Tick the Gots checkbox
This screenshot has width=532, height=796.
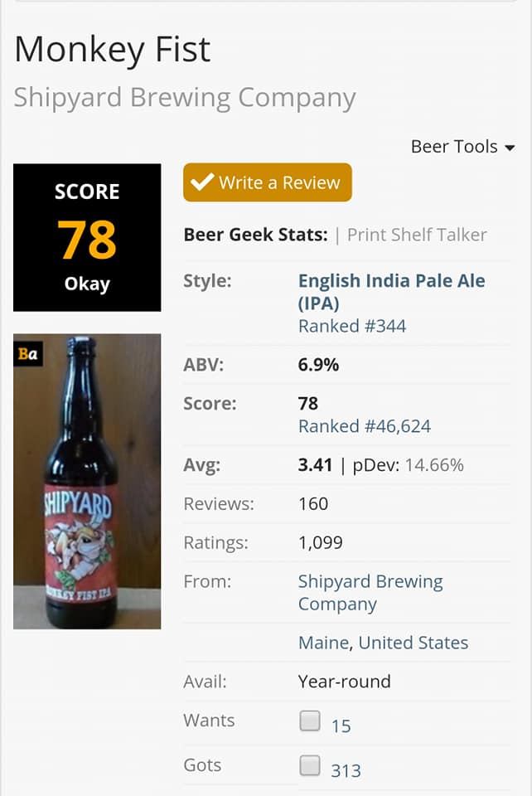310,766
